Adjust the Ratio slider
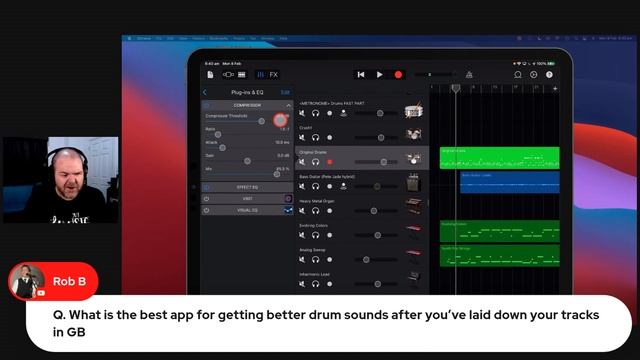640x360 pixels. point(218,134)
